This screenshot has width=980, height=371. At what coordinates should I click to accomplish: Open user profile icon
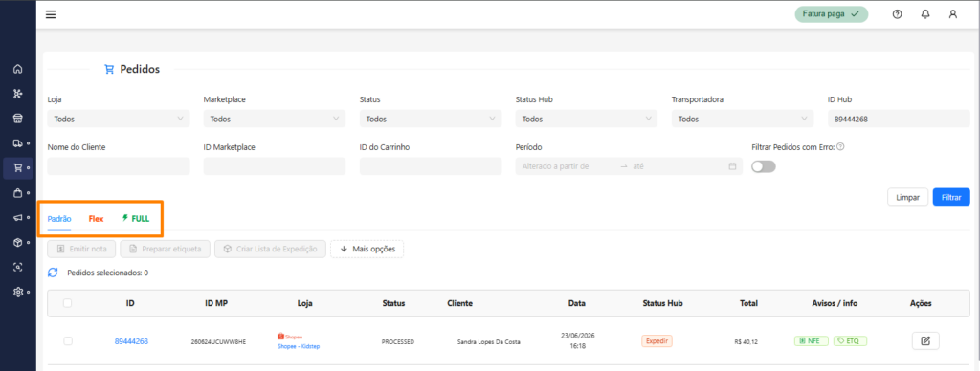point(953,14)
